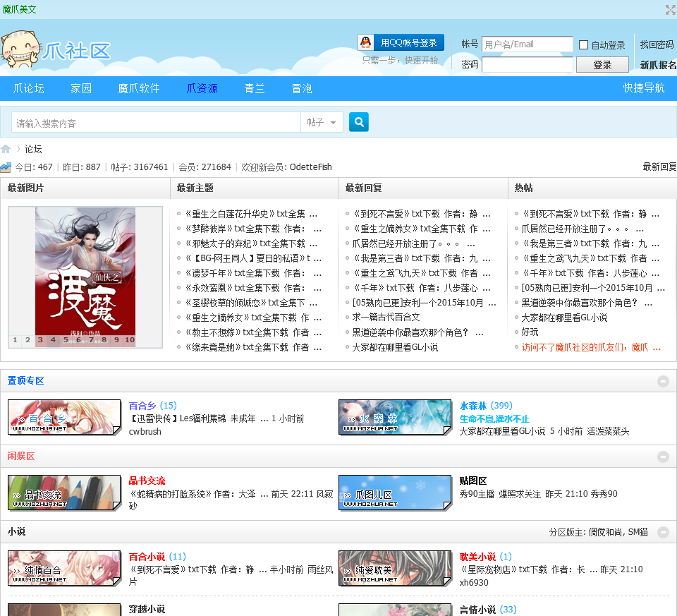Open the red hot post 访问不了魔爪社区的爪友们

click(591, 347)
